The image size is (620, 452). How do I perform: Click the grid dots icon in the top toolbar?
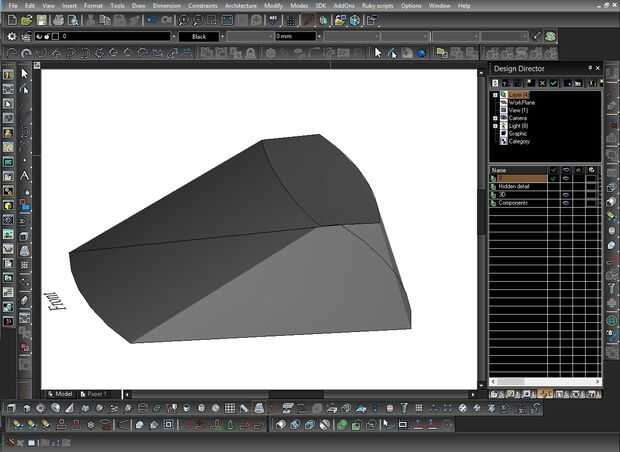(x=292, y=20)
